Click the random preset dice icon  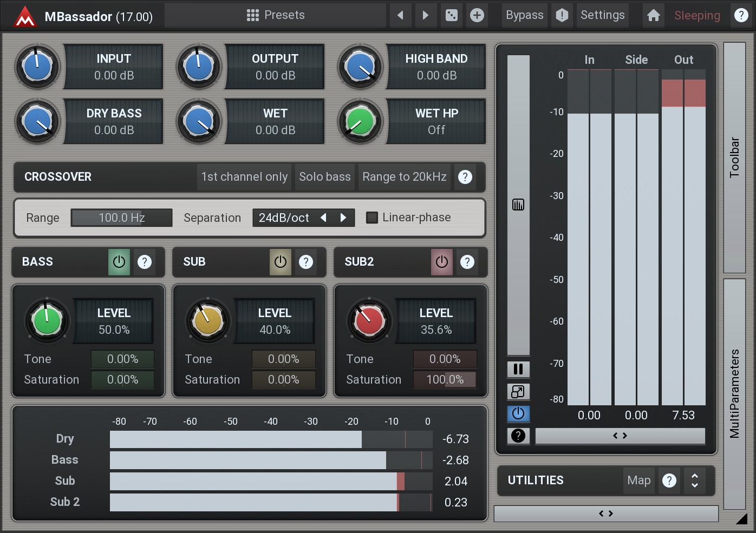[x=451, y=15]
